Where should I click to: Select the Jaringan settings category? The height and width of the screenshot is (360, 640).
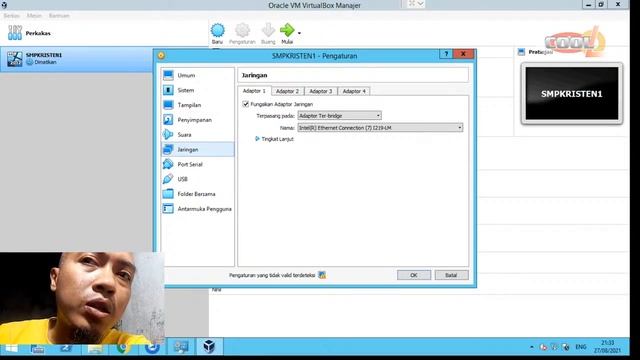coord(198,149)
